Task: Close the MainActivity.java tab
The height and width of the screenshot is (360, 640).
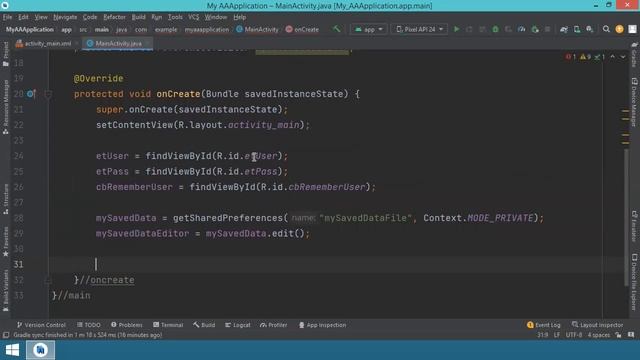Action: tap(148, 44)
